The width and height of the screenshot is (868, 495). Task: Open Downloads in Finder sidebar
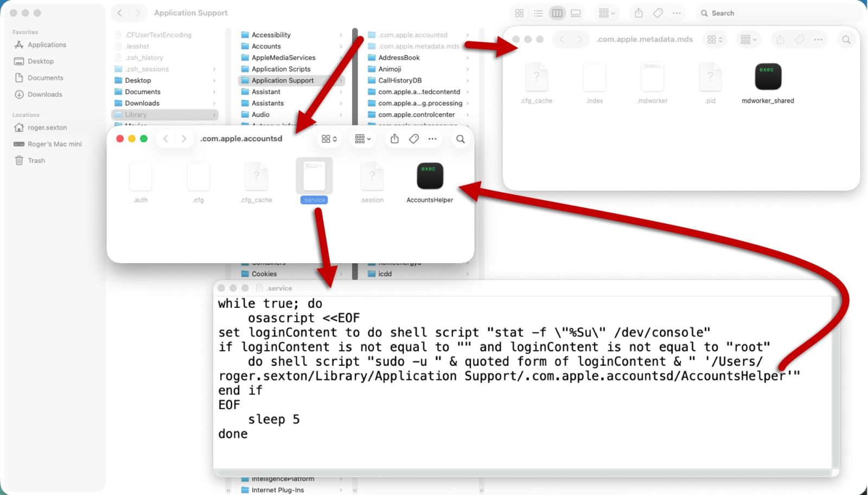click(38, 94)
